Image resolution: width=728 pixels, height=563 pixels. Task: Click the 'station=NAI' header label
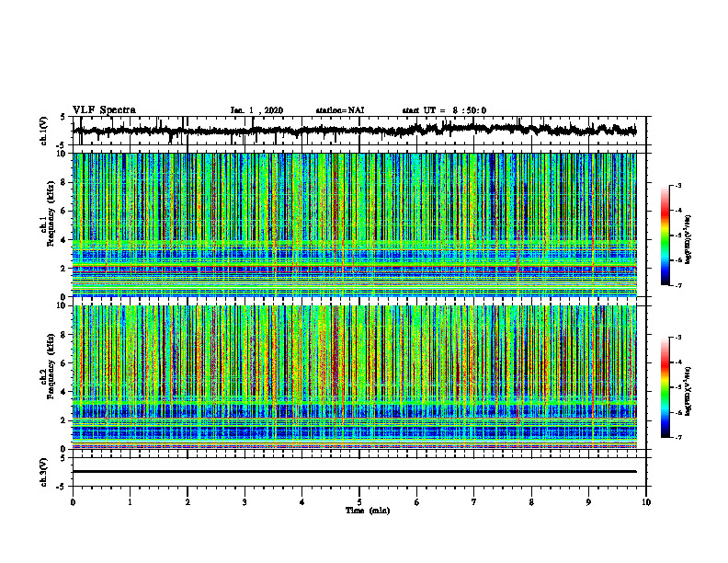[x=340, y=110]
